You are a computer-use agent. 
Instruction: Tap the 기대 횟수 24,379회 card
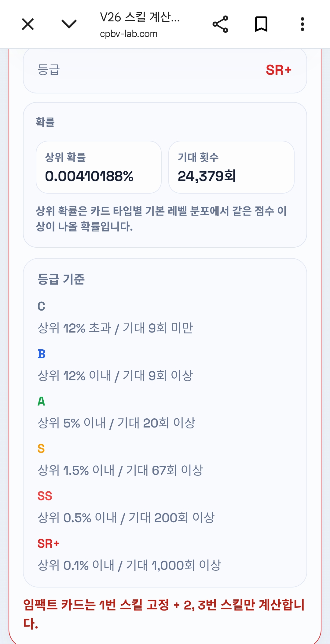(231, 167)
